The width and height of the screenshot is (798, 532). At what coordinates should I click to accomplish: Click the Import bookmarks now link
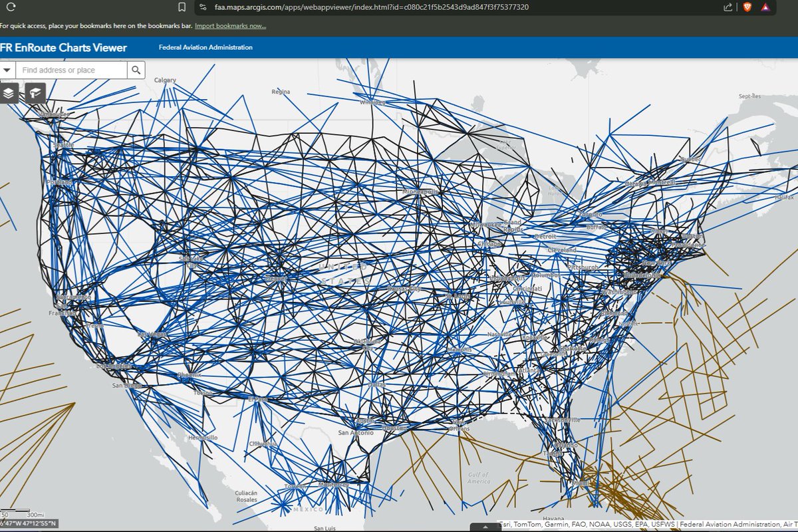[x=230, y=26]
